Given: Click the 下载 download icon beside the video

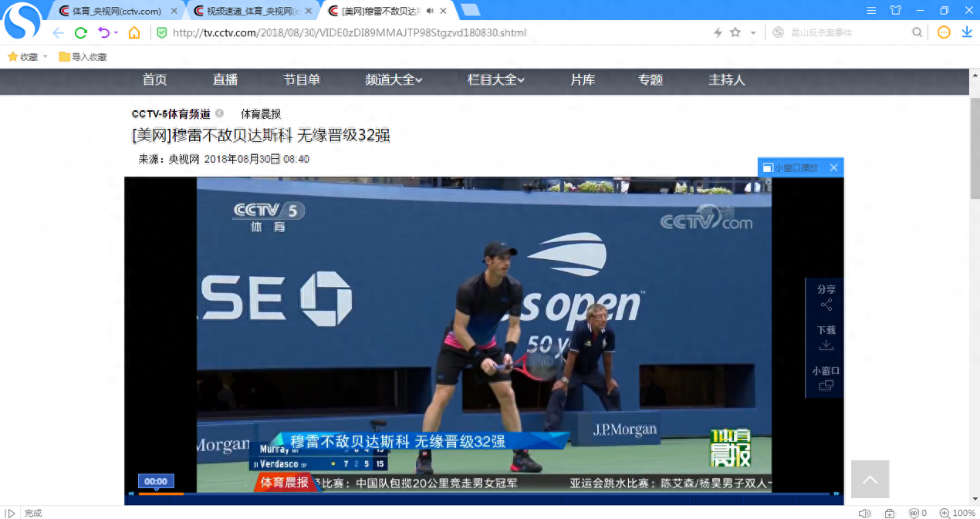Looking at the screenshot, I should tap(826, 345).
